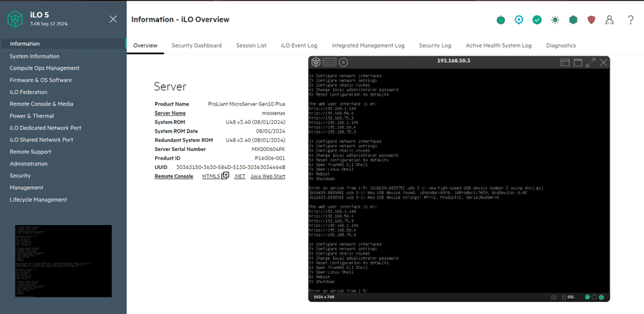Open the remote console hexagon menu icon

tap(316, 62)
